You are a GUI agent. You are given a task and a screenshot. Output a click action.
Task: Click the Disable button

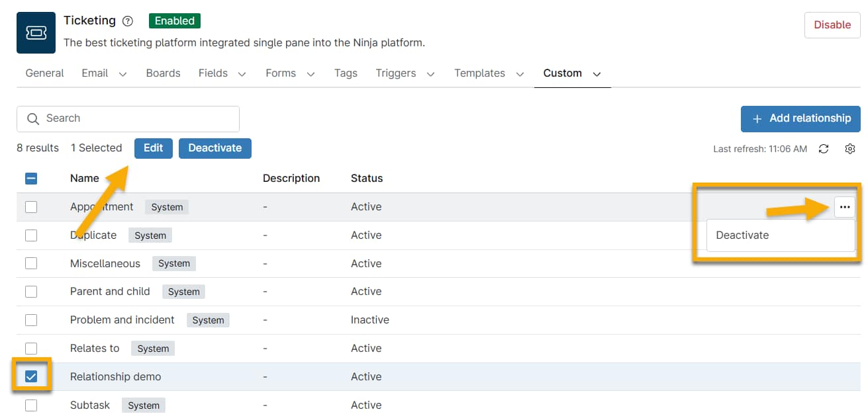click(x=832, y=24)
